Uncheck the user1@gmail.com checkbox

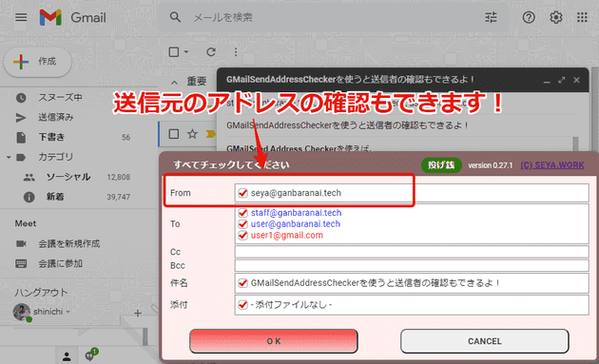[243, 236]
